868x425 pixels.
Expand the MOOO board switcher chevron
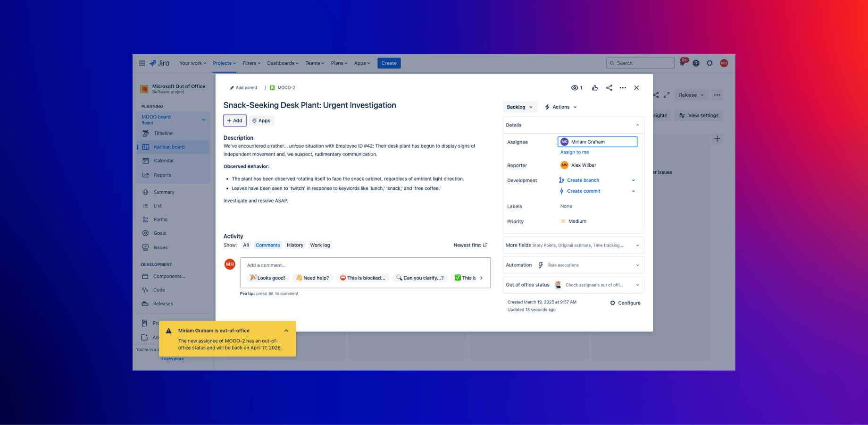click(x=203, y=119)
